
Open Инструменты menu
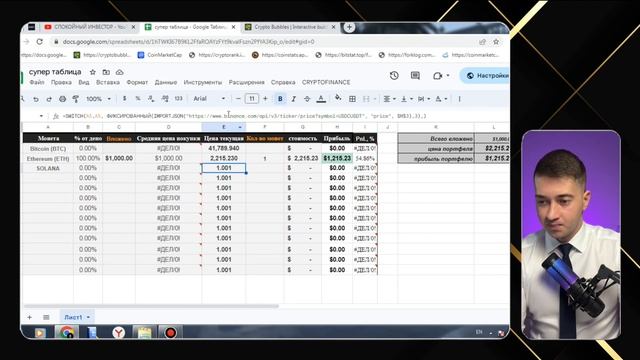pyautogui.click(x=203, y=82)
